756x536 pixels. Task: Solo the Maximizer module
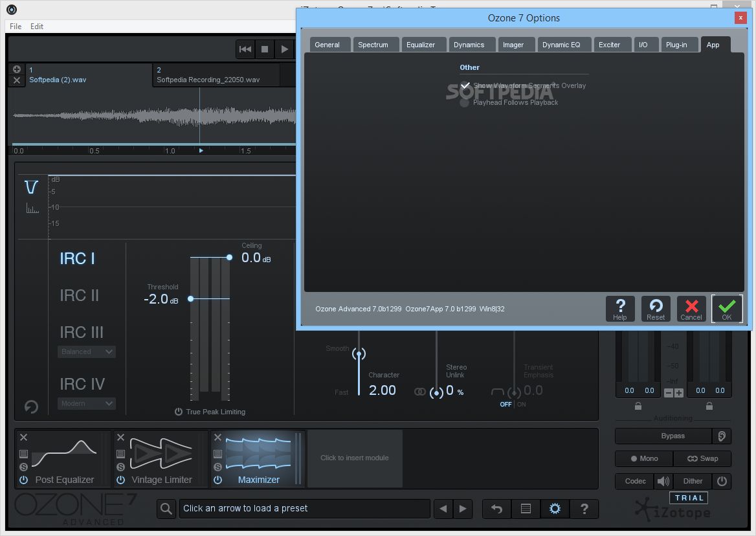pyautogui.click(x=217, y=467)
